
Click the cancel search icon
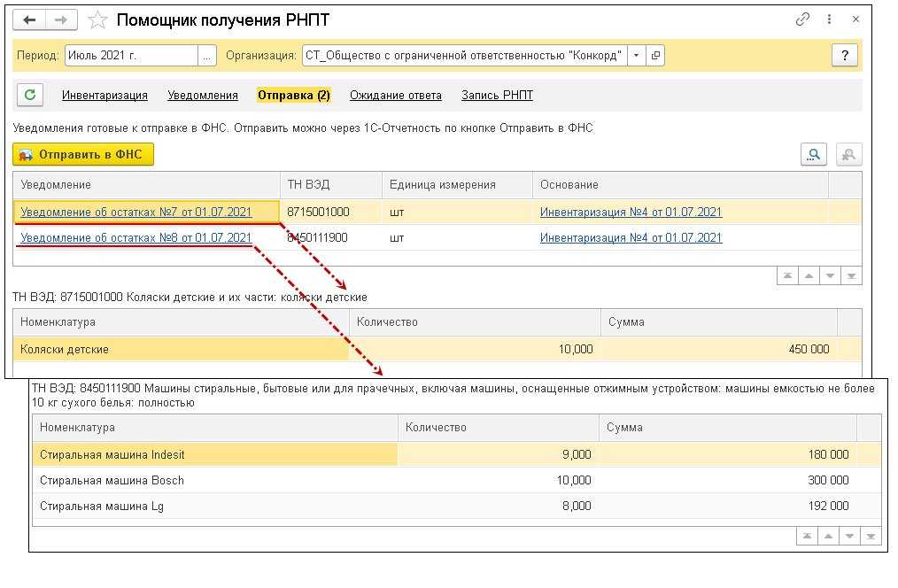848,155
